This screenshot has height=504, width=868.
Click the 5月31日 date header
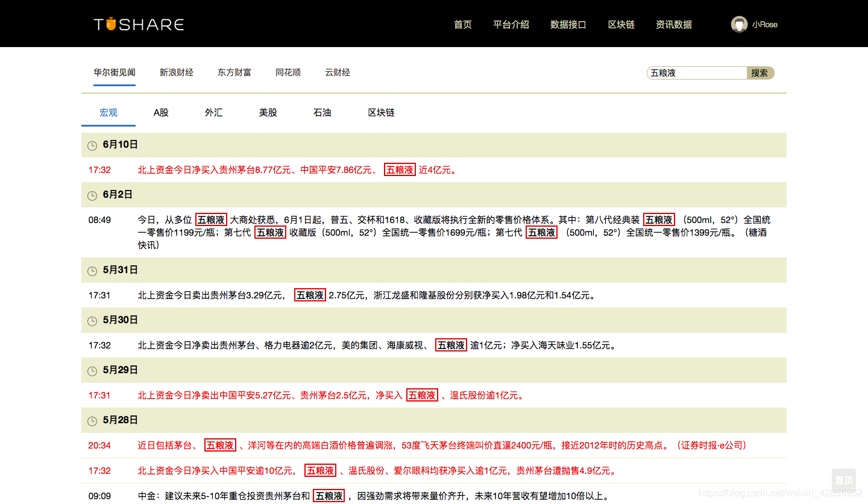click(x=434, y=270)
